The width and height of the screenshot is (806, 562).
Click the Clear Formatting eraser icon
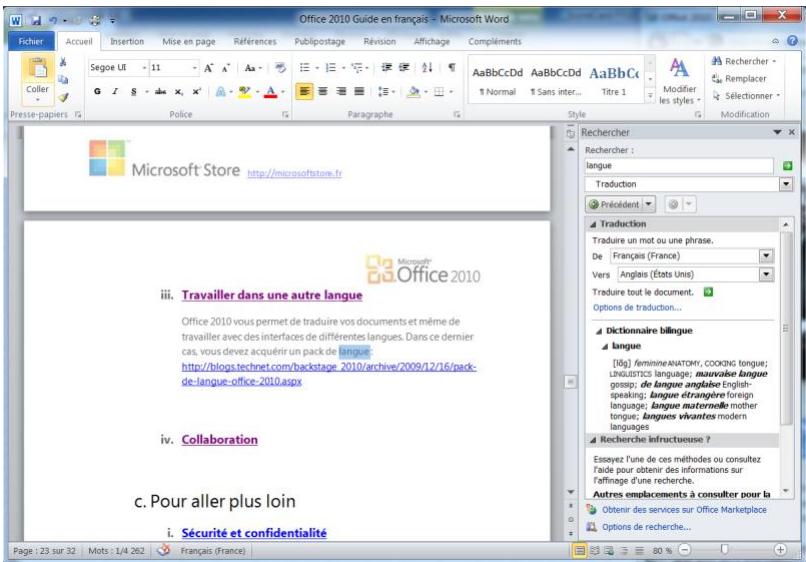(x=280, y=67)
